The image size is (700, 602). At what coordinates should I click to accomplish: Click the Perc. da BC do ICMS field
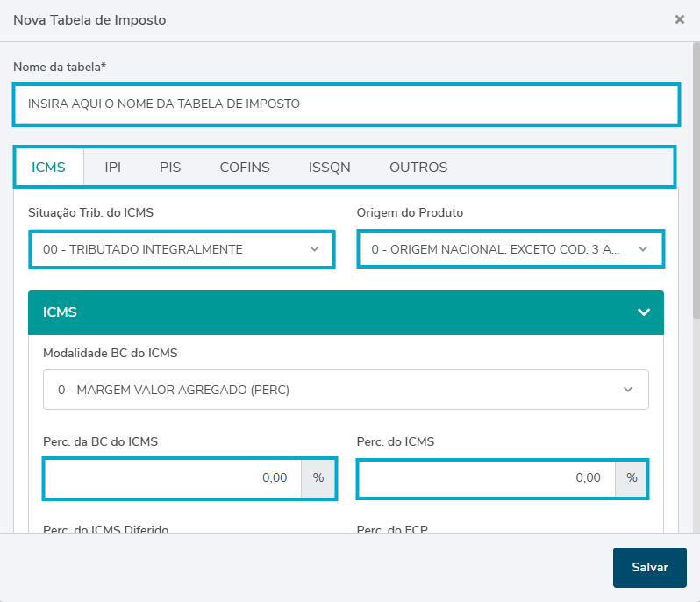pos(172,478)
